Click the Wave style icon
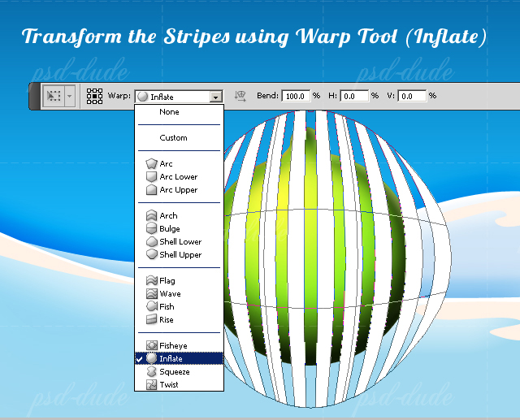The height and width of the screenshot is (420, 520). pos(152,294)
